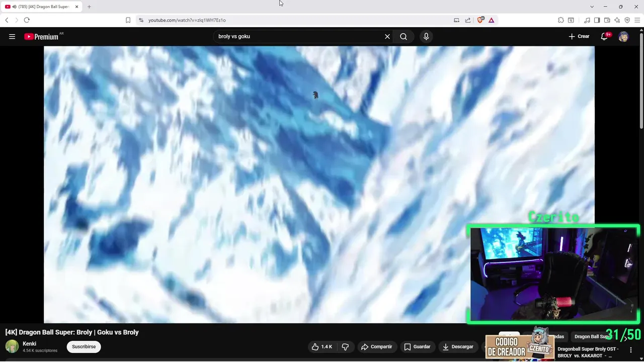
Task: Reload the page
Action: pyautogui.click(x=27, y=20)
